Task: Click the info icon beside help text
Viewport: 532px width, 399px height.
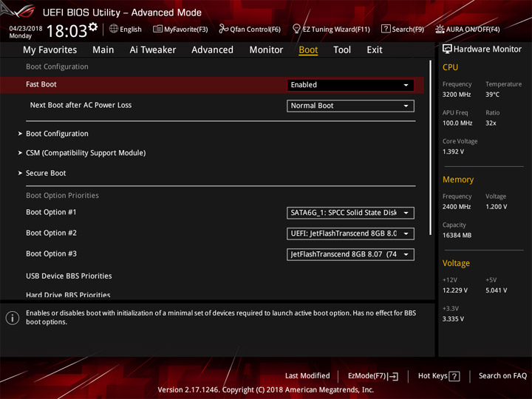Action: (13, 318)
